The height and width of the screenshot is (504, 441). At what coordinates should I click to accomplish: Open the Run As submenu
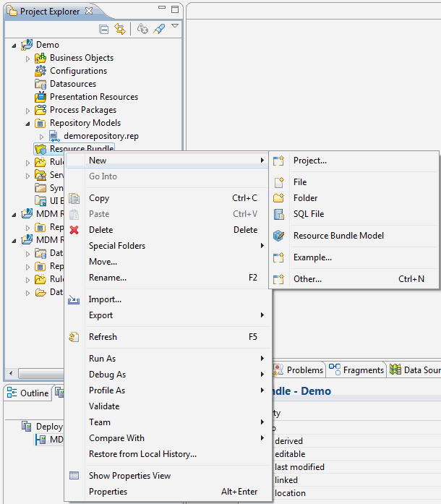pyautogui.click(x=167, y=359)
